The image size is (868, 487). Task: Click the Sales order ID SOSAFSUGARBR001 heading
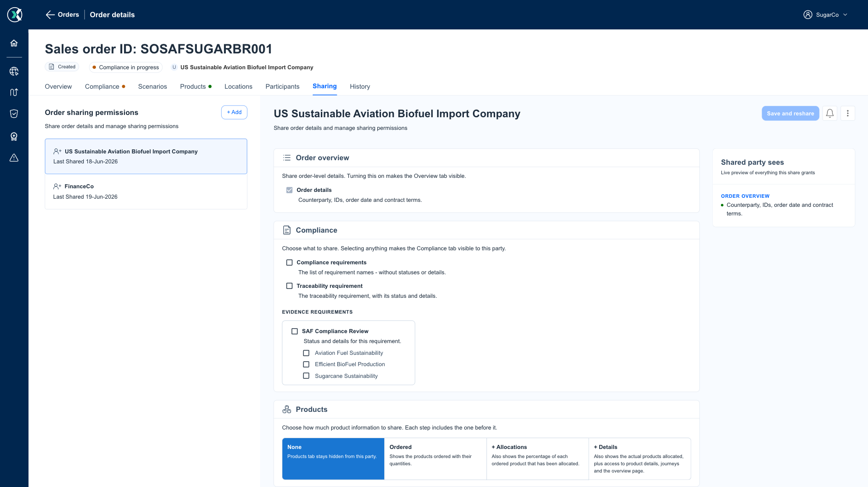158,49
